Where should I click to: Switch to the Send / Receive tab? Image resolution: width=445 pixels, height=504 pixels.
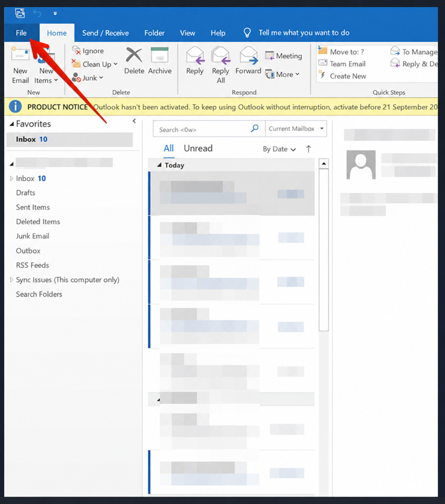click(x=105, y=33)
